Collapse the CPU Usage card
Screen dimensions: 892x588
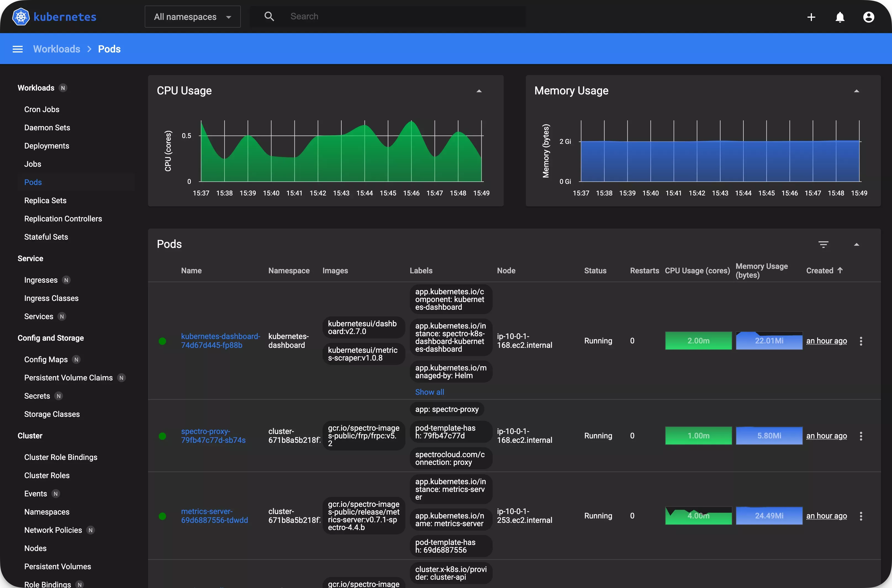tap(479, 91)
